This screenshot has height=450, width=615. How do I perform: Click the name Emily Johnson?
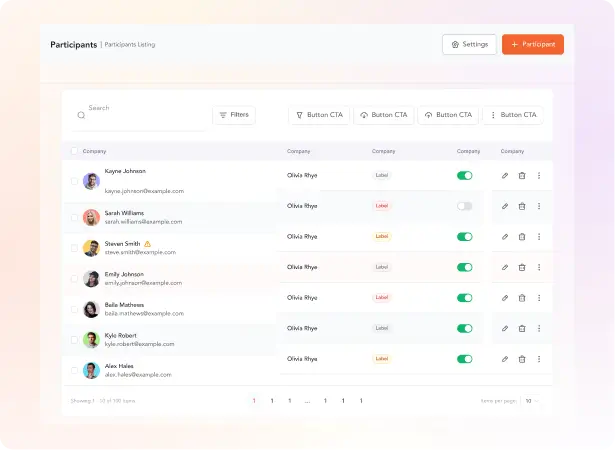tap(124, 275)
